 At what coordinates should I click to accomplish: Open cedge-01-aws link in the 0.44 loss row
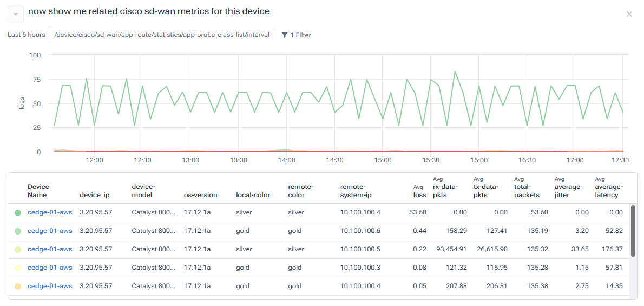pos(50,231)
